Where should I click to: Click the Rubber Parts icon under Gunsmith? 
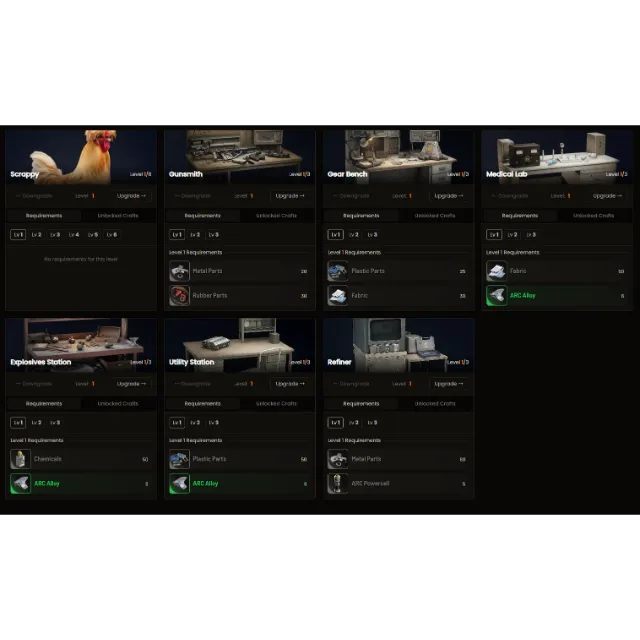pos(179,296)
